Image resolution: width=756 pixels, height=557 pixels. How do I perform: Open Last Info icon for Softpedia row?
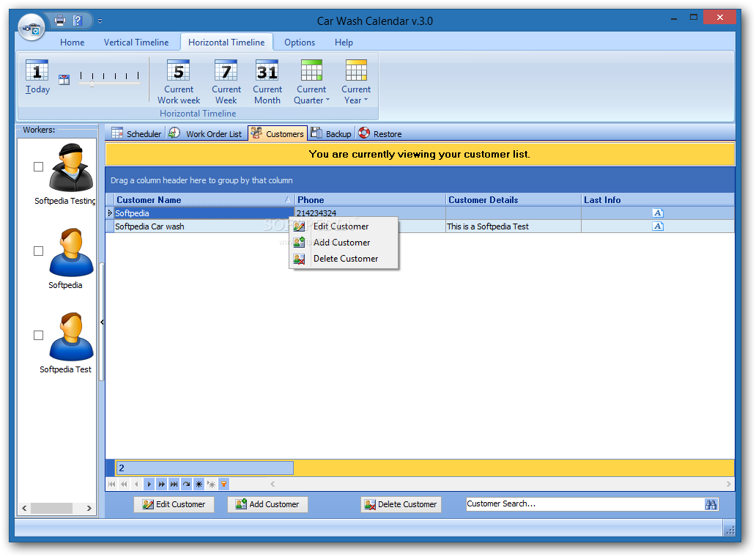coord(658,213)
